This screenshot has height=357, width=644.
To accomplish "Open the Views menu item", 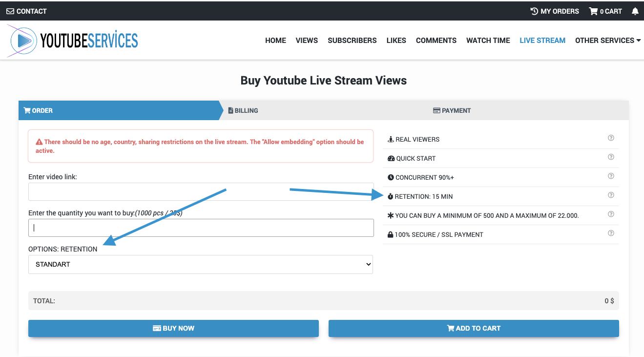I will click(x=307, y=41).
